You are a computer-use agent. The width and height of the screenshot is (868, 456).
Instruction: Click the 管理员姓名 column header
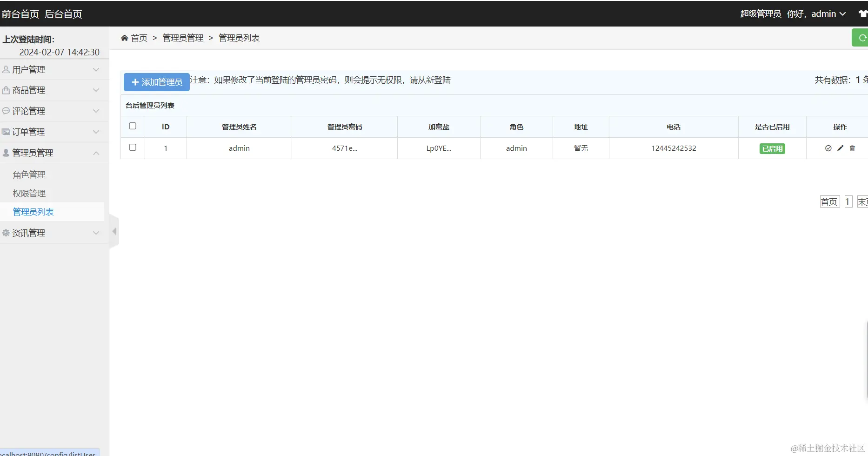[239, 127]
